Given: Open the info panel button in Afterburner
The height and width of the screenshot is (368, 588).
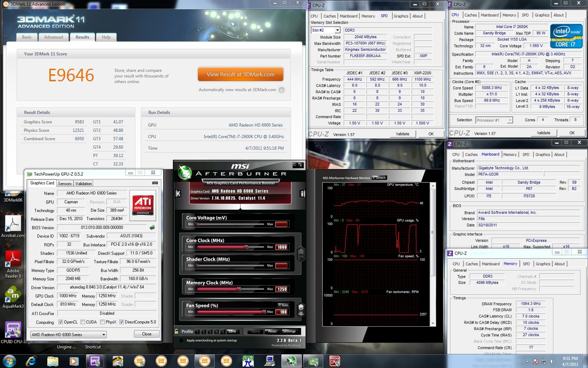Looking at the screenshot, I should [302, 193].
